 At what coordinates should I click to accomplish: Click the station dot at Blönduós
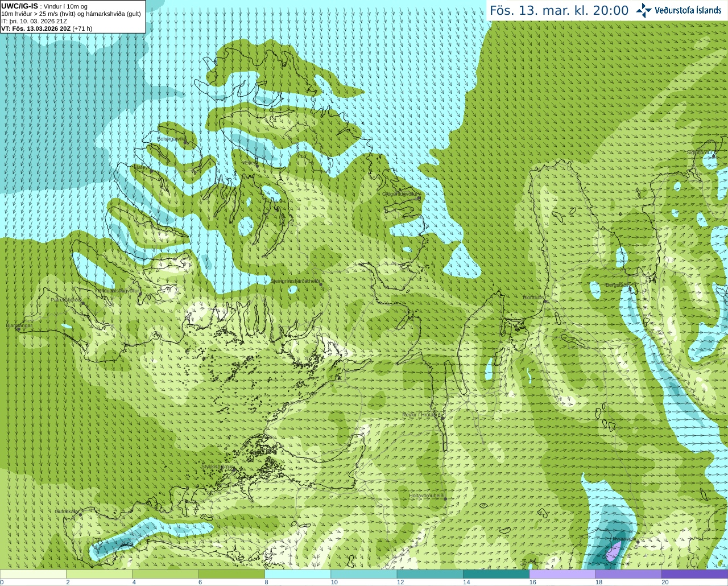click(545, 301)
